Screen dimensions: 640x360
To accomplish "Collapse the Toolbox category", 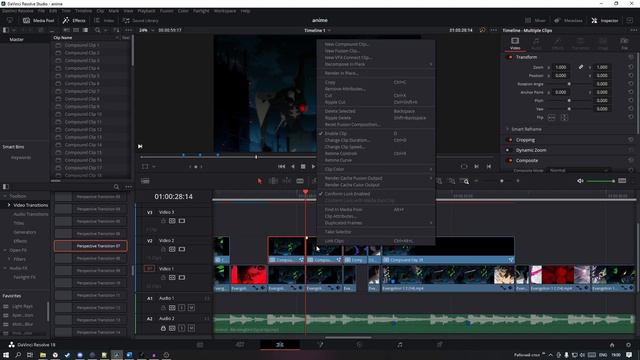I will click(x=5, y=196).
